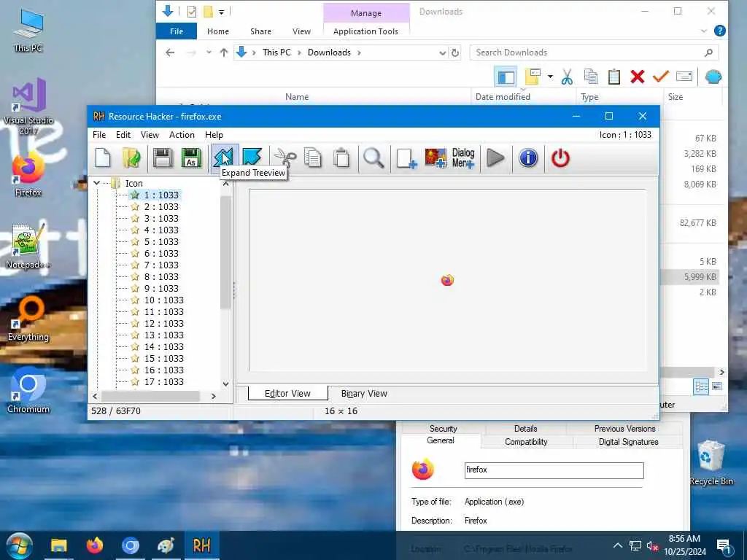The image size is (747, 560).
Task: Open the Security tab in Properties
Action: click(x=443, y=429)
